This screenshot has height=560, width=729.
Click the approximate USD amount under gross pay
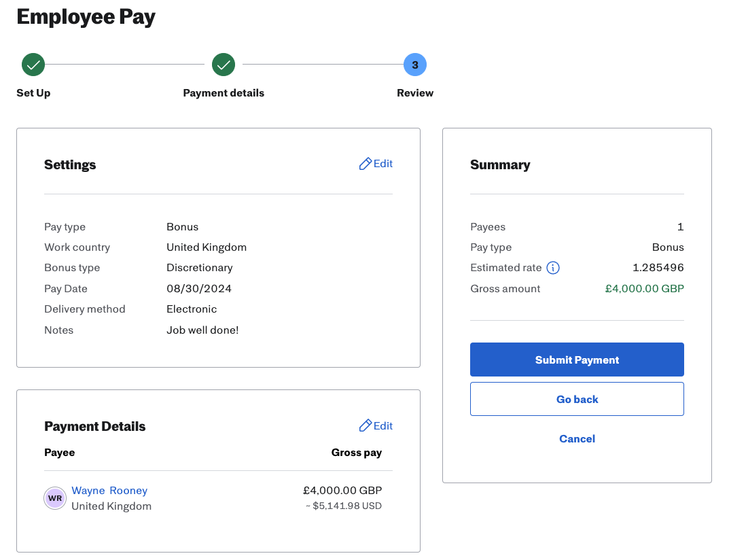[343, 506]
